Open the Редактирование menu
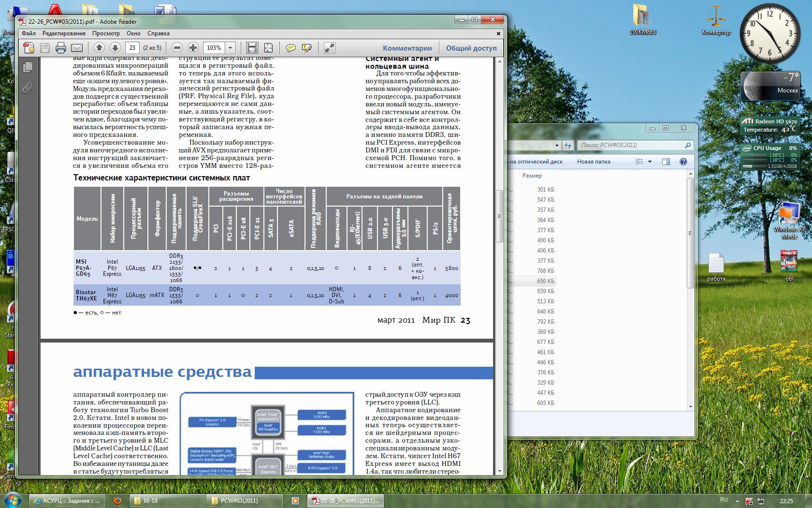The width and height of the screenshot is (812, 508). [64, 33]
